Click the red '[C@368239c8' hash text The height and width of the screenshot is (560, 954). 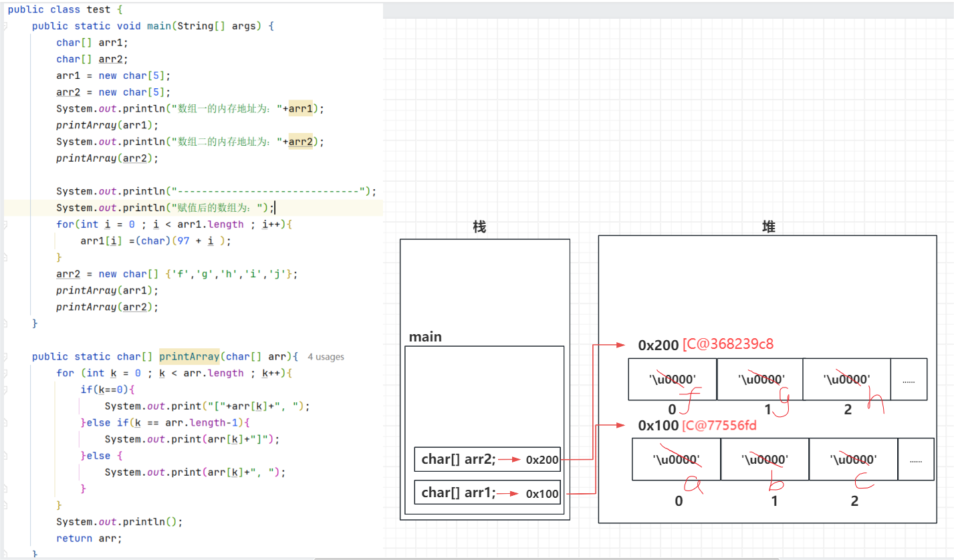(728, 345)
